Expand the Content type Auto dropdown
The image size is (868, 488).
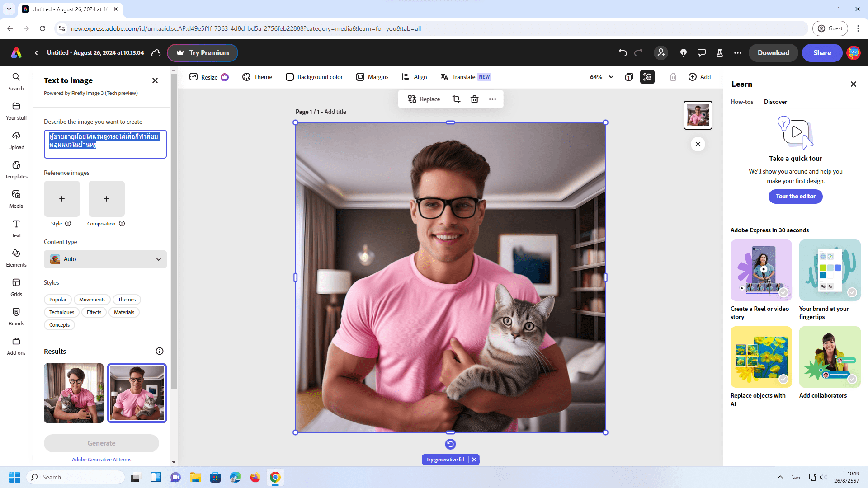click(x=105, y=259)
